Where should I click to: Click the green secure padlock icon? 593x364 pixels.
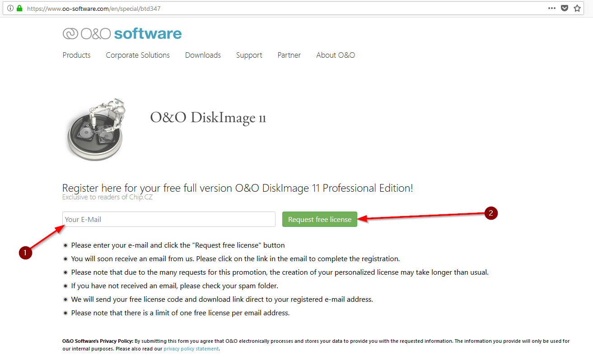(19, 8)
